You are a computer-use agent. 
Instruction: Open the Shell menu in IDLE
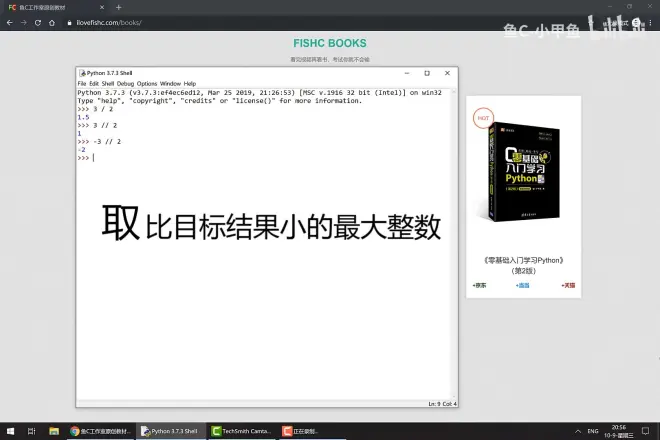[108, 83]
